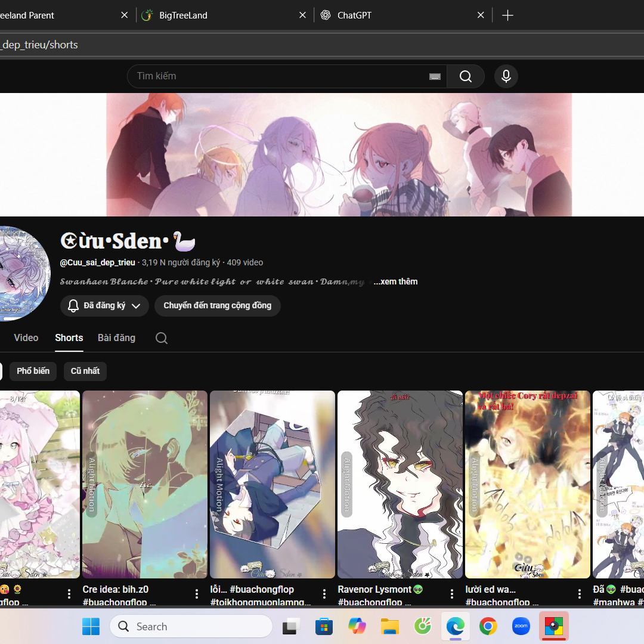
Task: Open the Bài đăng channel tab
Action: (116, 338)
